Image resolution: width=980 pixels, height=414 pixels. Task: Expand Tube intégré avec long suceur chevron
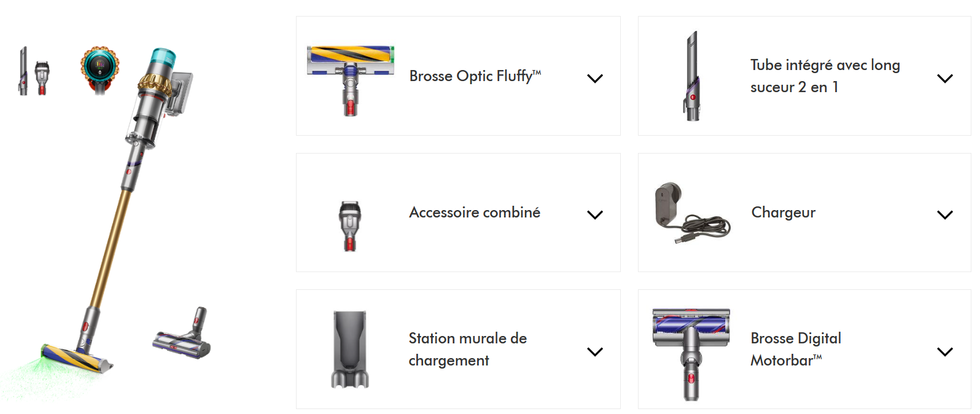coord(944,78)
